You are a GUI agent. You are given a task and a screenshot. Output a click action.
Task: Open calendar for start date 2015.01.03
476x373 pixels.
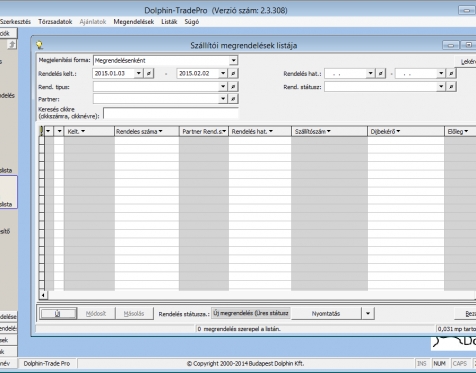tap(139, 73)
